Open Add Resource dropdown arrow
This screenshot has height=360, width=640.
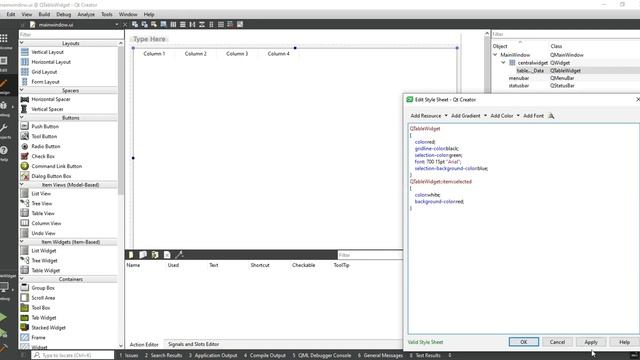tap(446, 116)
